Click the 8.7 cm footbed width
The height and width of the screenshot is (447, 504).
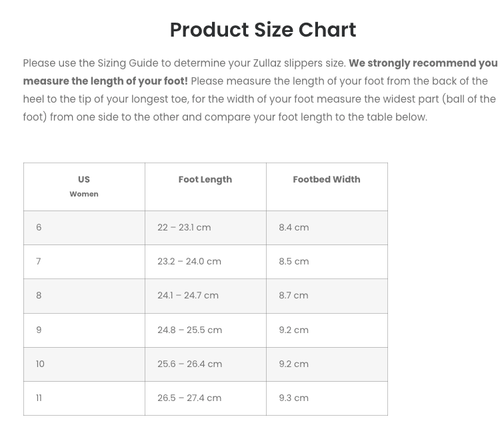(293, 296)
